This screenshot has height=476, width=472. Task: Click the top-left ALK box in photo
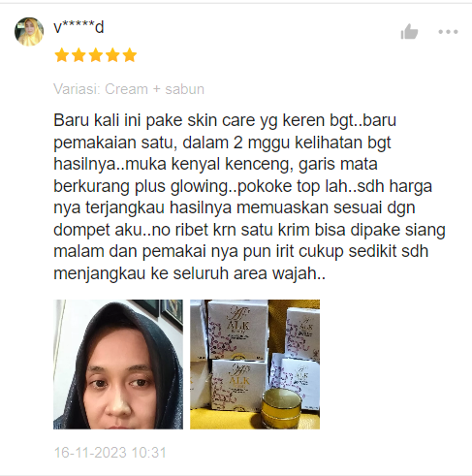pyautogui.click(x=237, y=329)
